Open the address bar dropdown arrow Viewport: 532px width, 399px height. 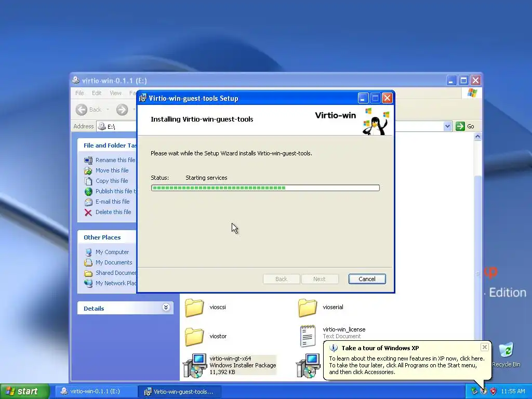tap(447, 126)
